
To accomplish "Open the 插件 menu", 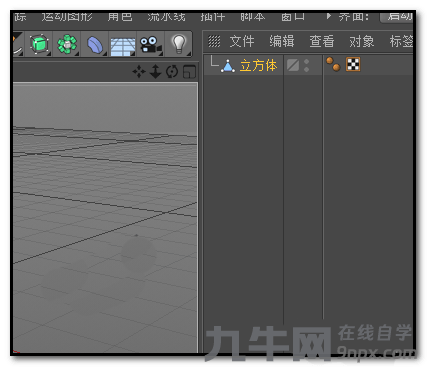I will pyautogui.click(x=213, y=16).
